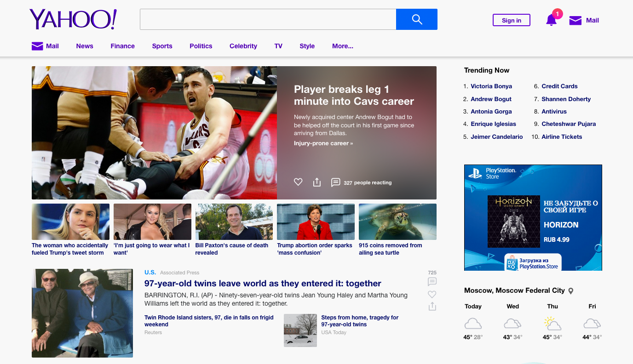Open the injured basketball player main photo
The height and width of the screenshot is (364, 633).
tap(154, 133)
